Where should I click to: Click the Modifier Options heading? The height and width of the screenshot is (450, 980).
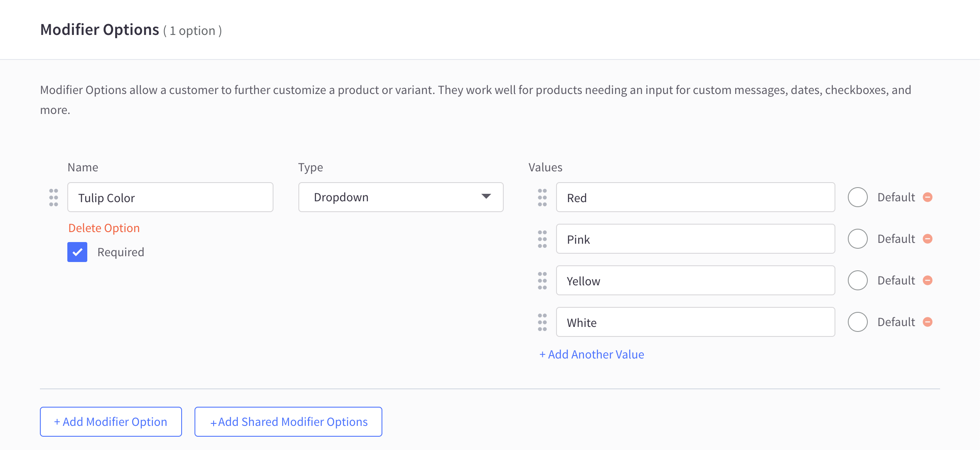point(100,30)
